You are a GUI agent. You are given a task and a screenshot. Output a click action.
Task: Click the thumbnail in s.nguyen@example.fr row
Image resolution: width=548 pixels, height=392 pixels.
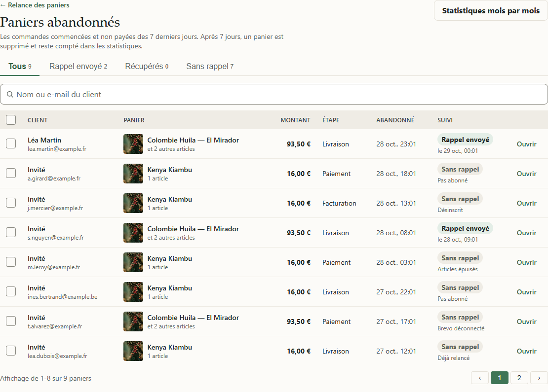[133, 233]
